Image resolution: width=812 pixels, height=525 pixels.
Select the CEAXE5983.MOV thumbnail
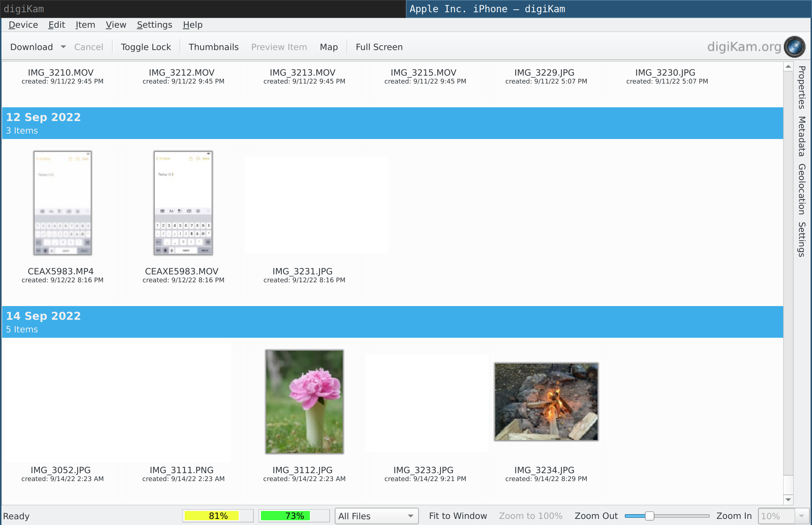pos(183,203)
